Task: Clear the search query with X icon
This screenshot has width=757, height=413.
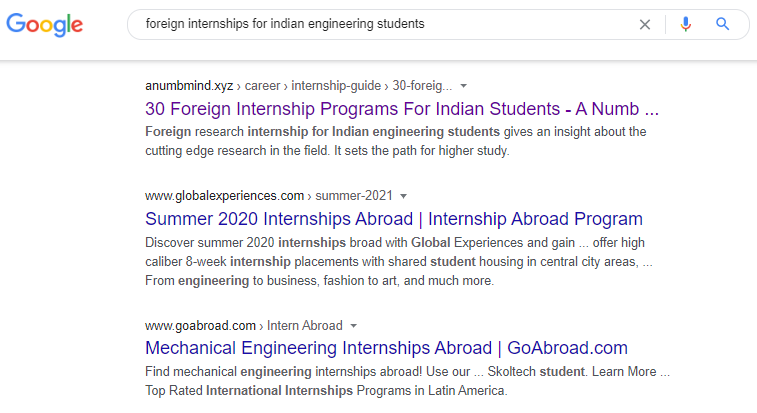Action: pyautogui.click(x=645, y=24)
